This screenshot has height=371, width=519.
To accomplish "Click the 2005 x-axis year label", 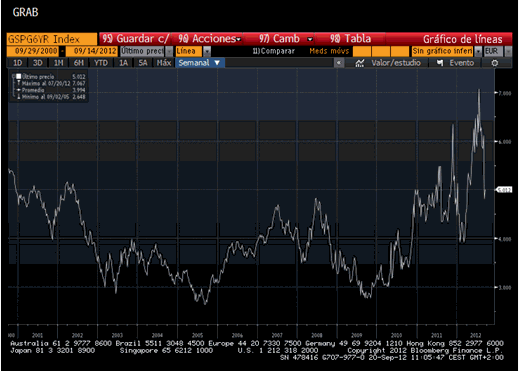I will point(197,335).
